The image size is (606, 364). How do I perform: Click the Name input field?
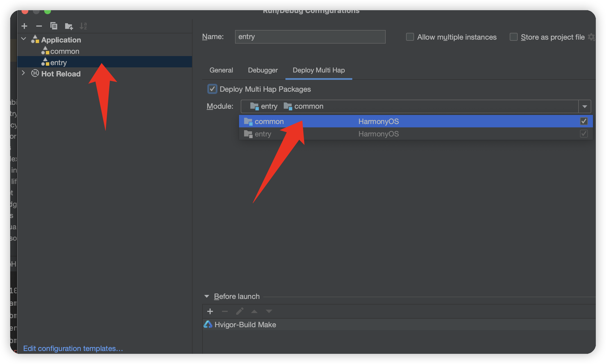coord(310,37)
